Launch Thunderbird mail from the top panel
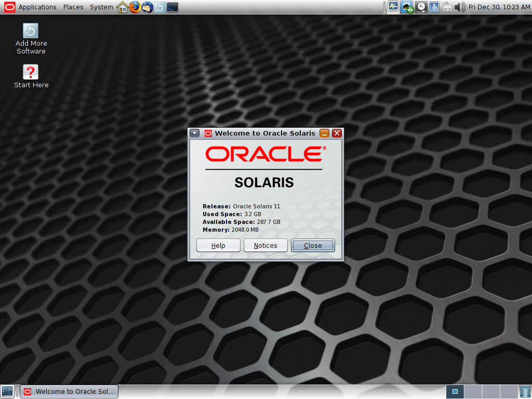This screenshot has width=532, height=399. point(147,7)
